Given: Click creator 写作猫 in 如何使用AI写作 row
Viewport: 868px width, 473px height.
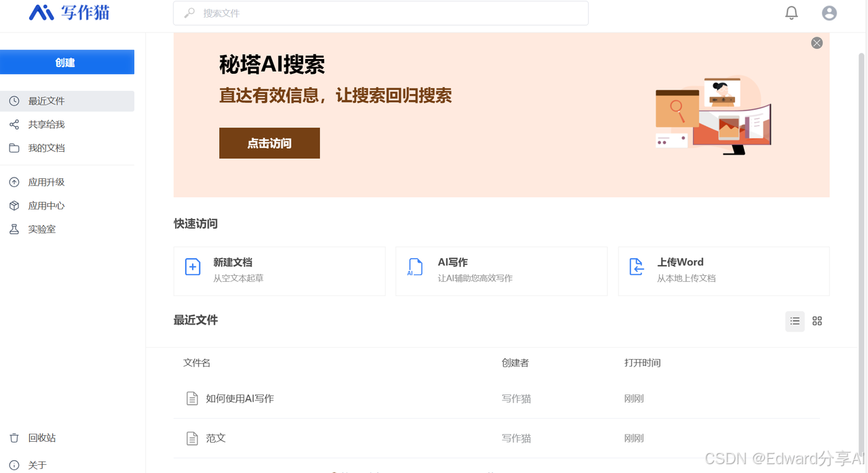Looking at the screenshot, I should pos(516,398).
